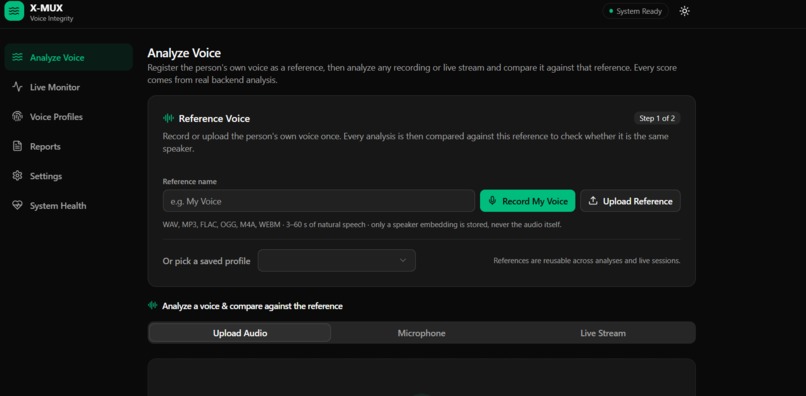Click the System Ready status badge
The image size is (806, 396).
(x=635, y=11)
